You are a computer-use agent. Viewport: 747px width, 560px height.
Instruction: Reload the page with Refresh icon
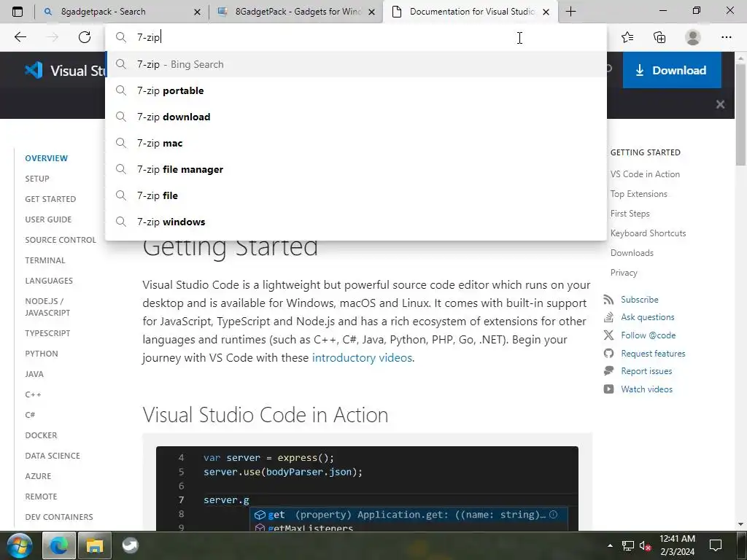point(85,37)
